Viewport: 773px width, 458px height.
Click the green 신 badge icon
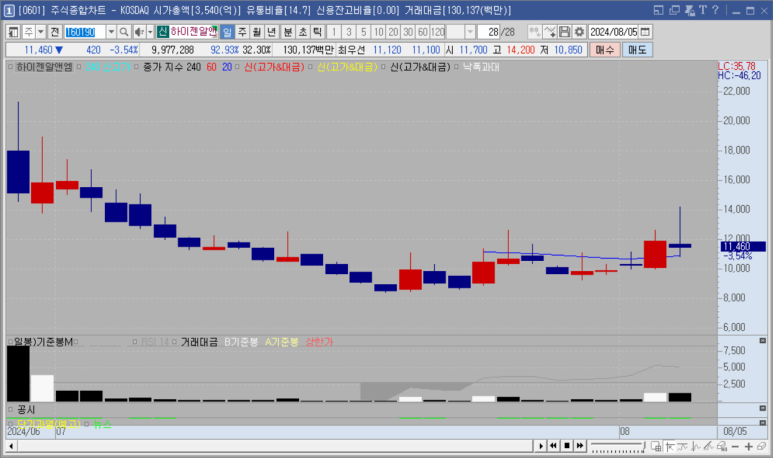(x=163, y=32)
